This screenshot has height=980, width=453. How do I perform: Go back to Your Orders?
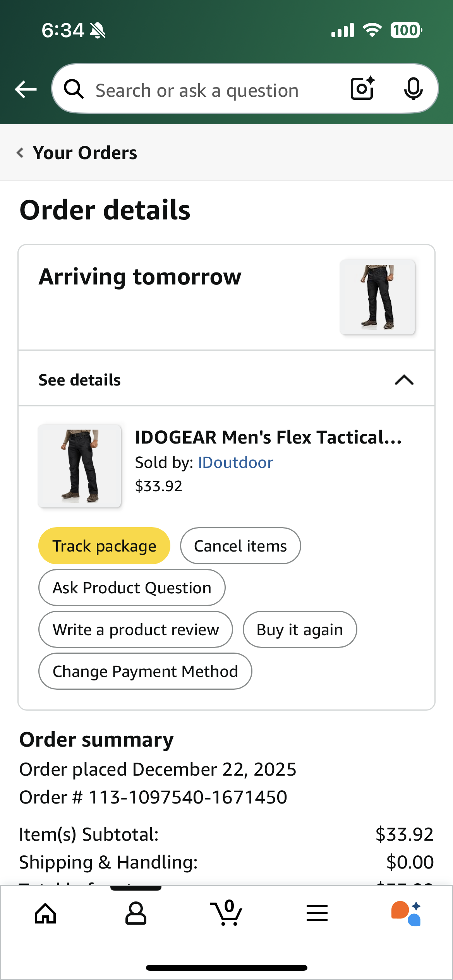click(77, 153)
